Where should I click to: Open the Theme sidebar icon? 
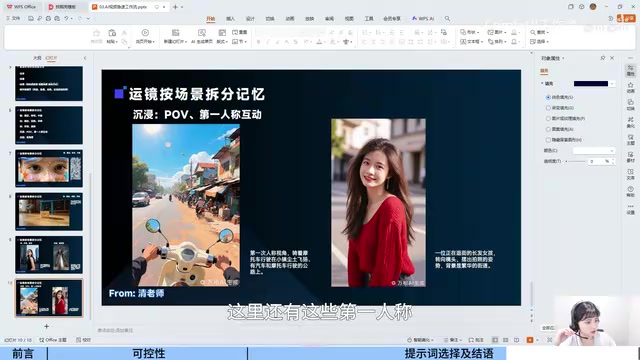[x=631, y=140]
